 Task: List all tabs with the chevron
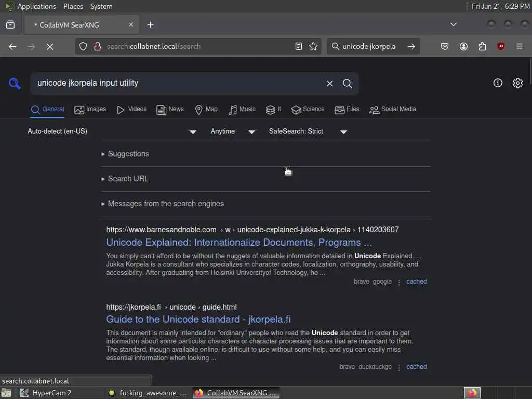point(453,24)
